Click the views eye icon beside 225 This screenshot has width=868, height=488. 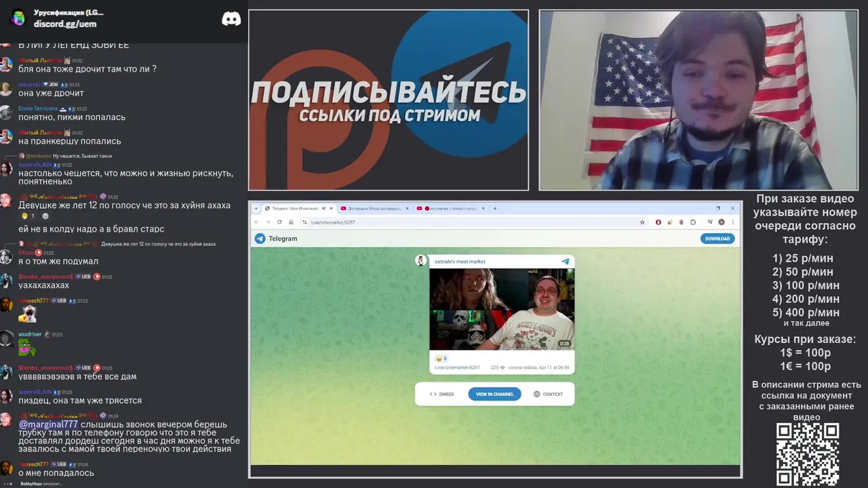coord(503,367)
